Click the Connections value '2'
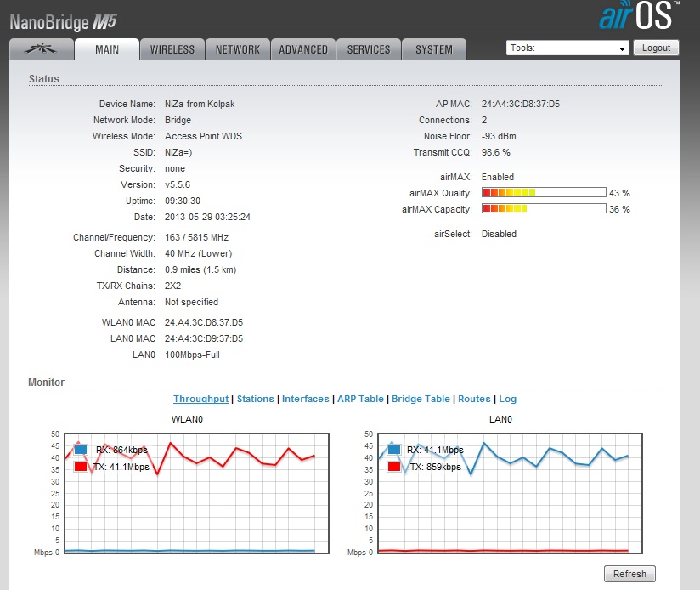Screen dimensions: 700x590 pyautogui.click(x=484, y=120)
